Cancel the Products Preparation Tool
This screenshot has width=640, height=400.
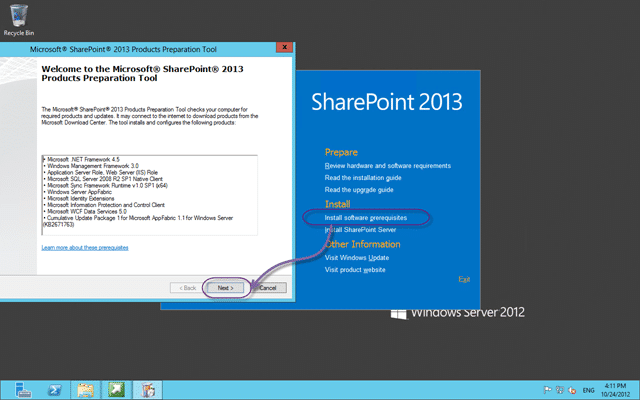pyautogui.click(x=268, y=288)
